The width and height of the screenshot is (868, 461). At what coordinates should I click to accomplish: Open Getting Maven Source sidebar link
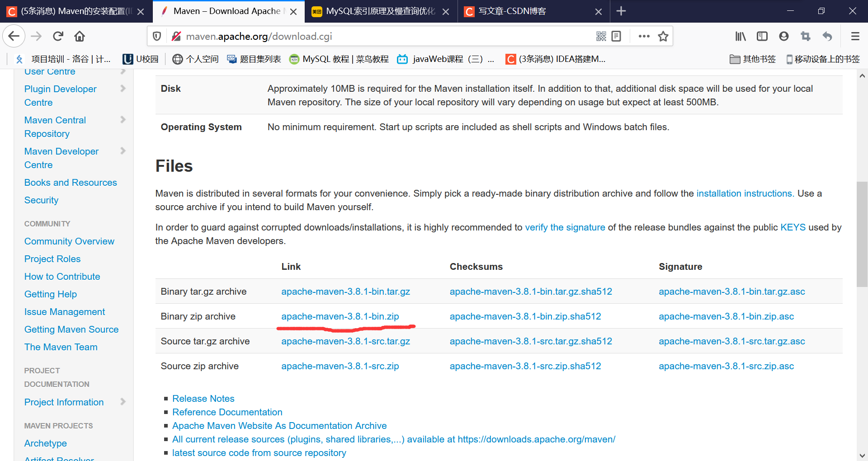71,329
